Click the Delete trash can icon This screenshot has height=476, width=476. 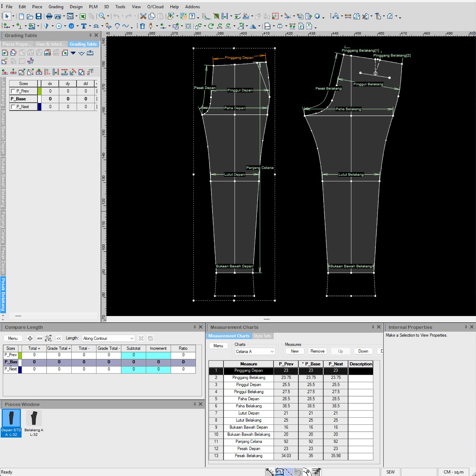pos(142,26)
